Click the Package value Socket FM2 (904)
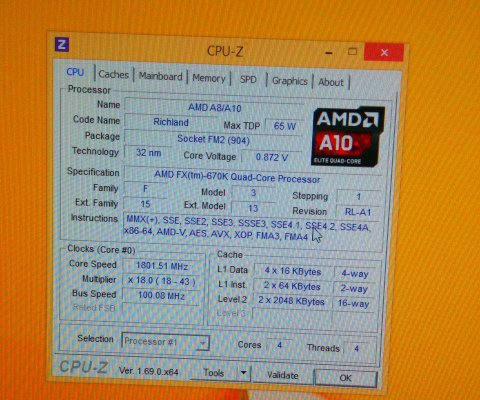 (213, 139)
